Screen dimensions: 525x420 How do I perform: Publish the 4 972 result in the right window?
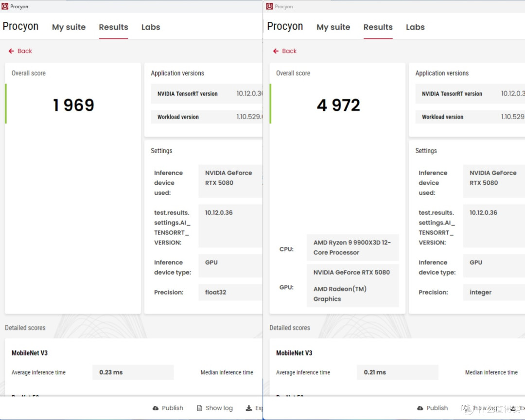[x=432, y=408]
